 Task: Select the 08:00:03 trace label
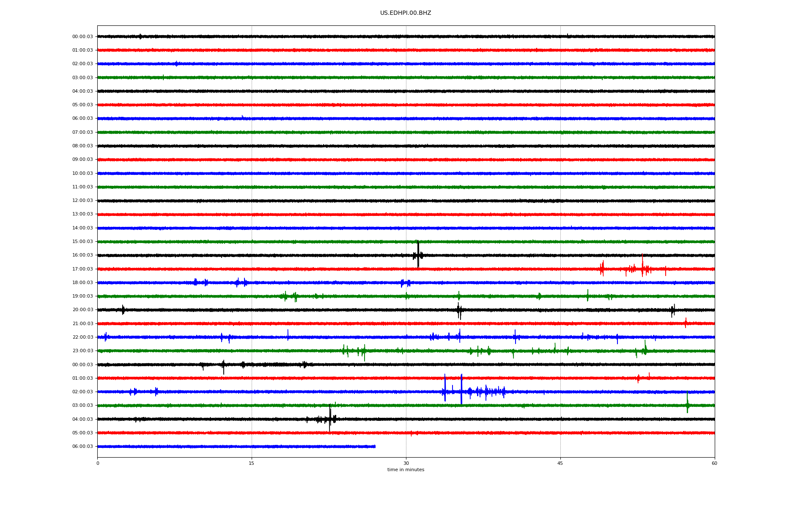pos(82,146)
